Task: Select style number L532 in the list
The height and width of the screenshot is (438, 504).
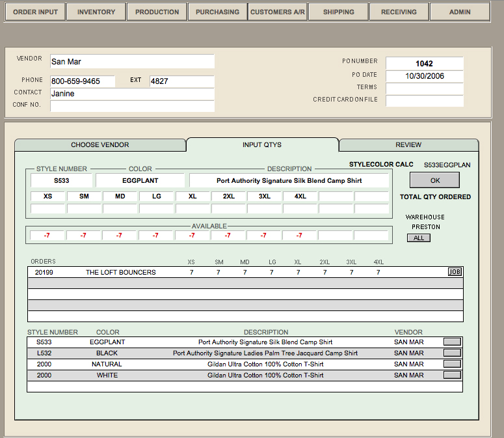Action: (x=44, y=353)
